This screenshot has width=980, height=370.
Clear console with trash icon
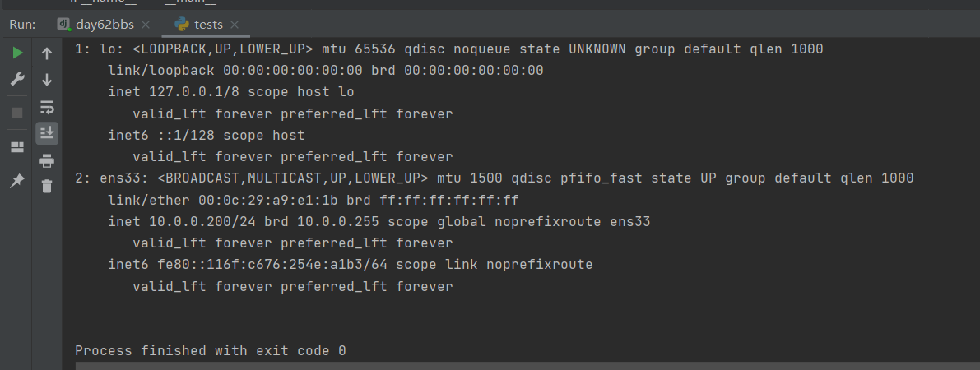47,186
